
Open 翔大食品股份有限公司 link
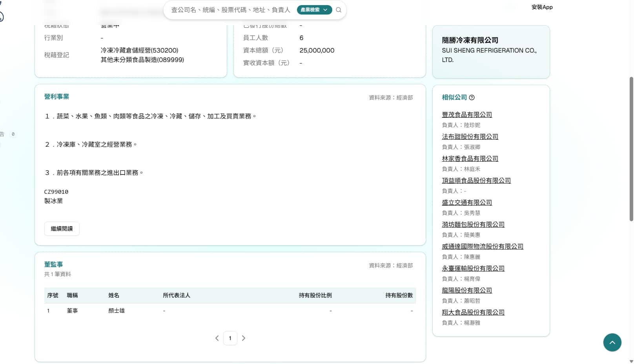[x=473, y=312]
